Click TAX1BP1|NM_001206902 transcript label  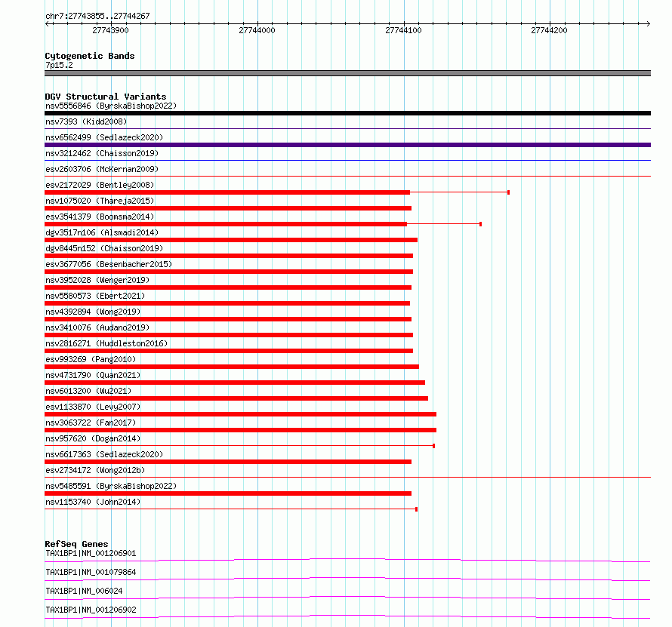(91, 610)
